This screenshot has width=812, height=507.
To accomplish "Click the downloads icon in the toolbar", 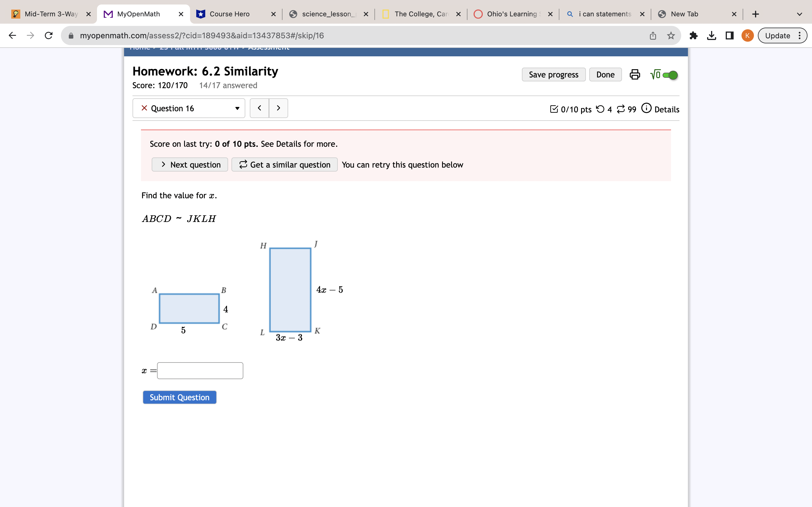I will pyautogui.click(x=711, y=35).
